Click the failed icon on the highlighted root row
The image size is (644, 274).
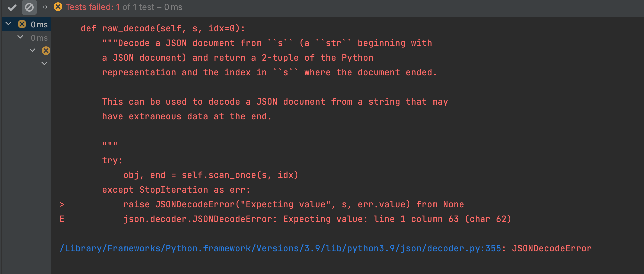(22, 24)
